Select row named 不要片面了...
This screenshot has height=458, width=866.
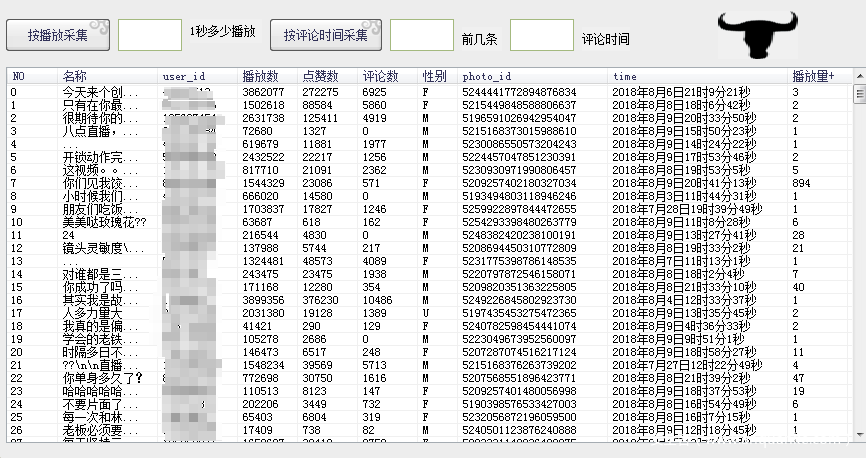(430, 404)
